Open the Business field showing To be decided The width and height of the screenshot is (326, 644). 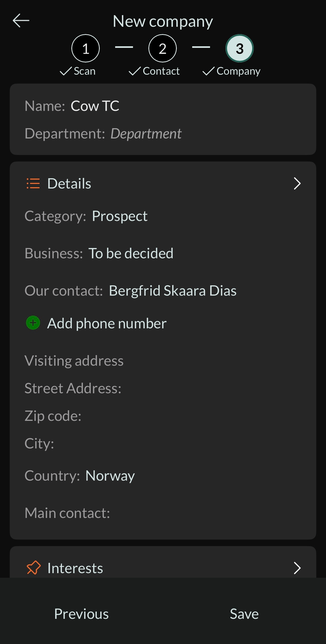[131, 253]
